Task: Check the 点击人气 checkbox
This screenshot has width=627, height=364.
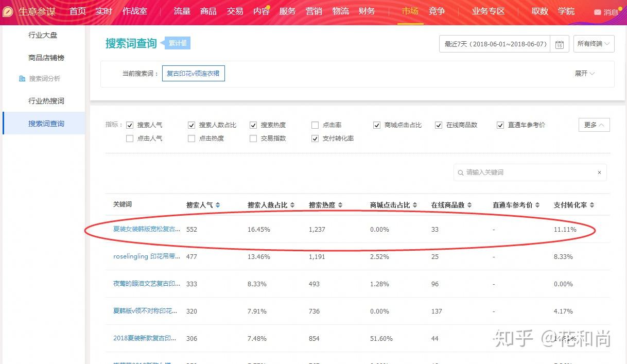Action: (130, 138)
